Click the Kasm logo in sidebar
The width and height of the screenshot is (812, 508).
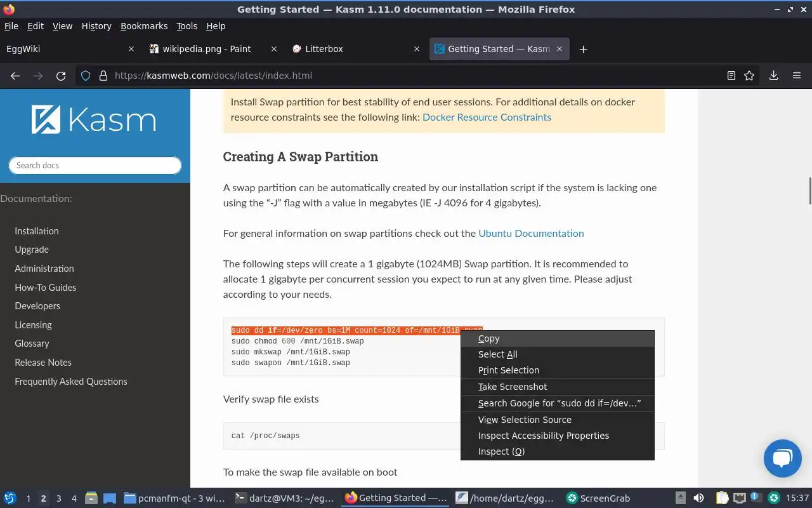coord(94,119)
